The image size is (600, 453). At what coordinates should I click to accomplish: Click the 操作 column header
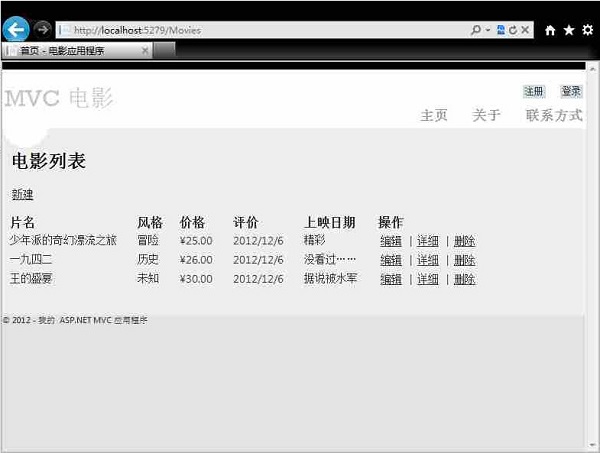(391, 223)
